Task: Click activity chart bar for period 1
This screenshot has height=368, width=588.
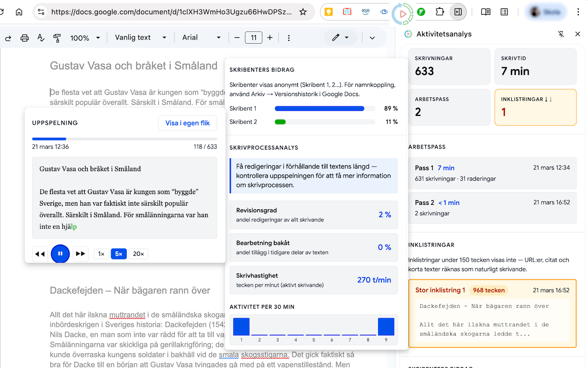Action: 241,327
